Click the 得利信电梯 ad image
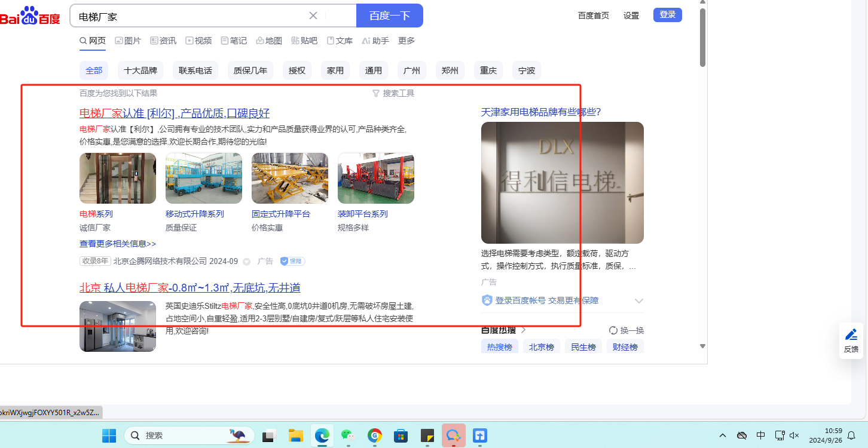 coord(563,183)
